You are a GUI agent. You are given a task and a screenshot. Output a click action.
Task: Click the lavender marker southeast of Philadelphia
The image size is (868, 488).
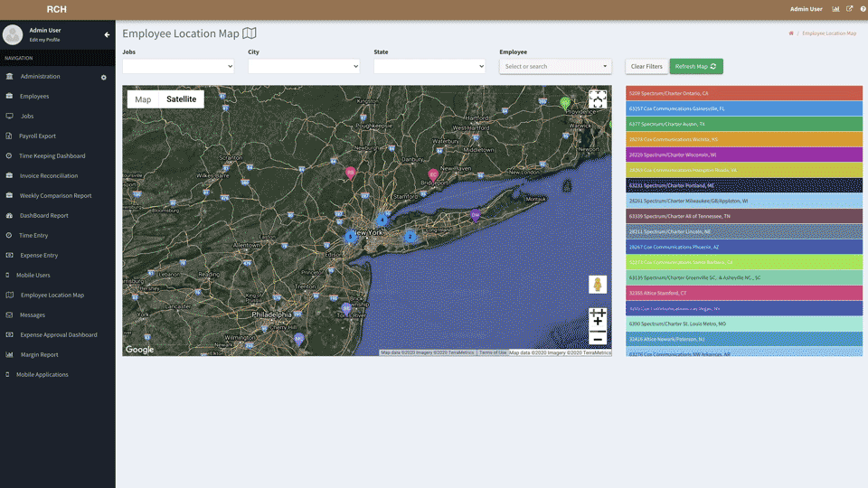coord(299,339)
